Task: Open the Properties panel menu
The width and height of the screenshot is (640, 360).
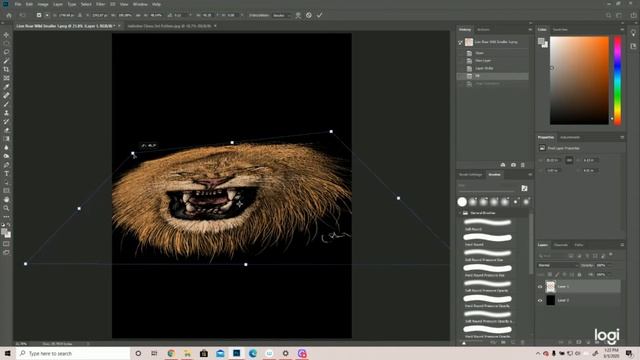Action: pyautogui.click(x=622, y=138)
